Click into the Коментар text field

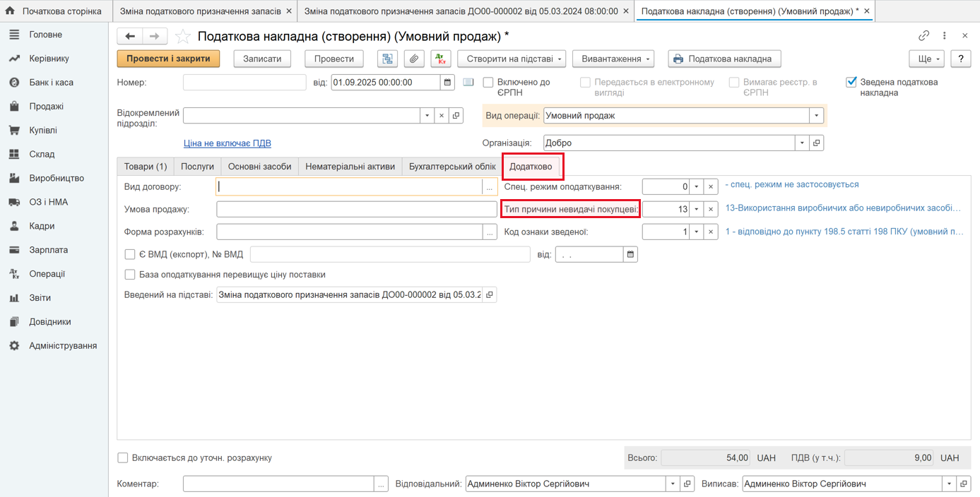pyautogui.click(x=278, y=484)
